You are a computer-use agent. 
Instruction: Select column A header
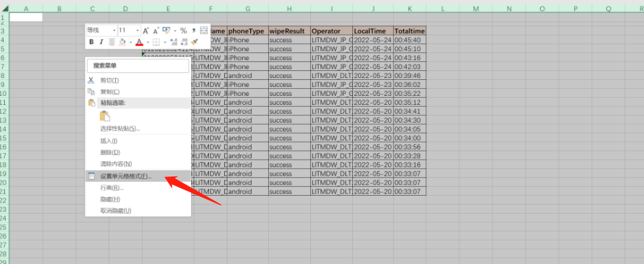(26, 8)
